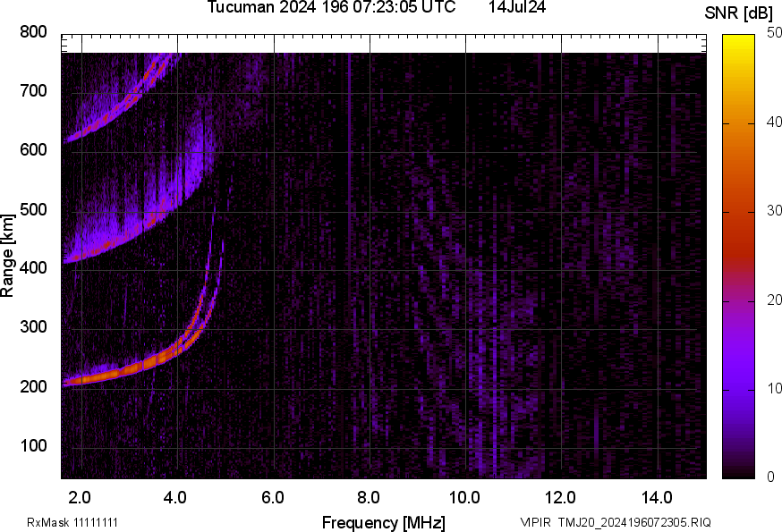The image size is (782, 532).
Task: Click the range tick label '300'
Action: (33, 327)
